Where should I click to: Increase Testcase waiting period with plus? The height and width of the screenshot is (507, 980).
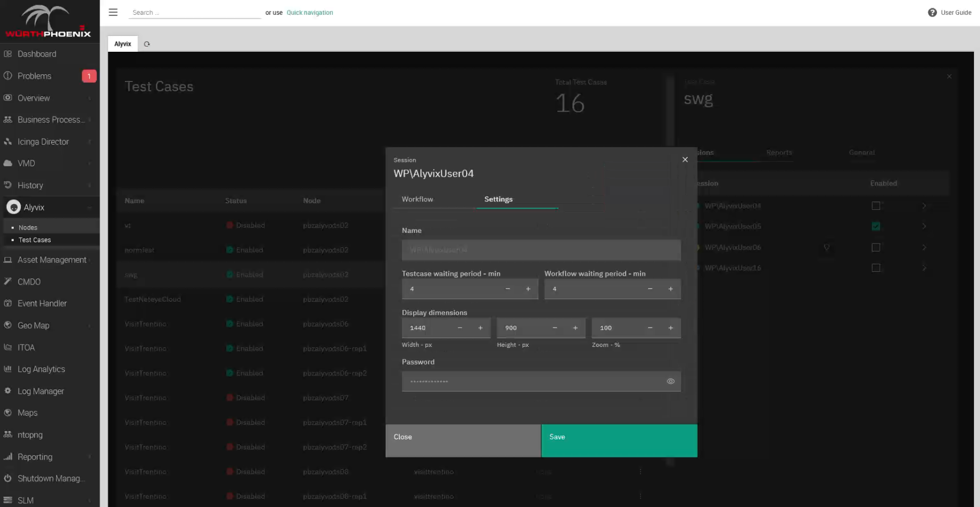[x=528, y=289]
